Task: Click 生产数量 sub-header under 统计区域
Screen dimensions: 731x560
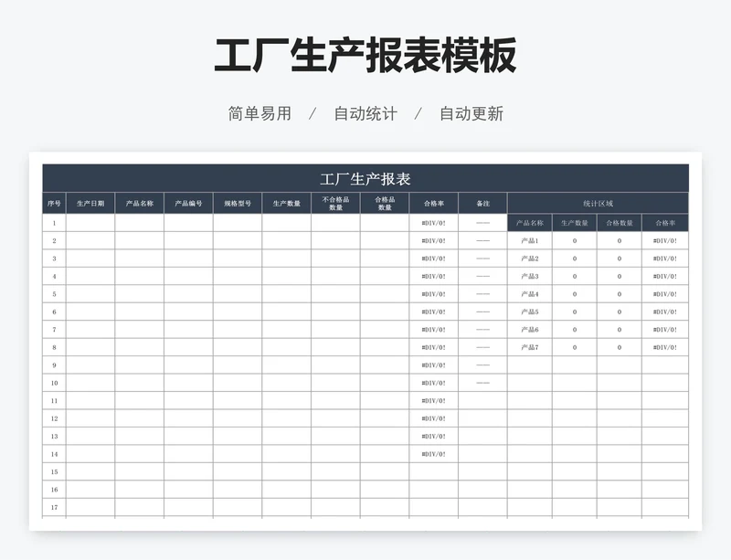Action: (575, 223)
